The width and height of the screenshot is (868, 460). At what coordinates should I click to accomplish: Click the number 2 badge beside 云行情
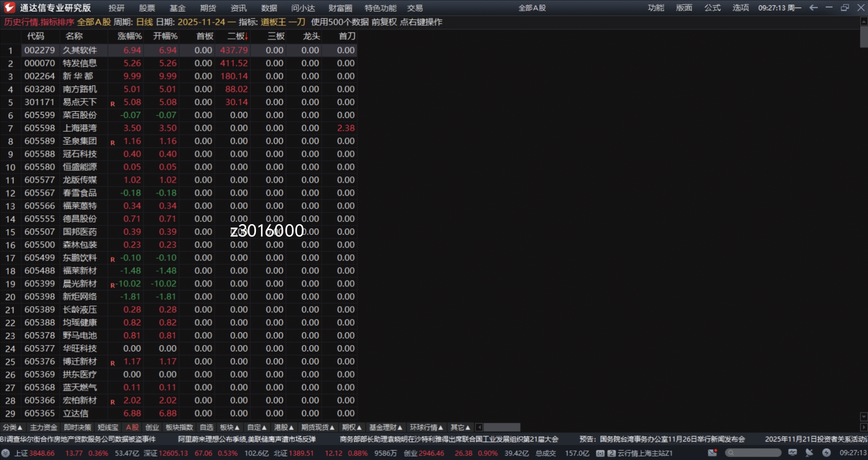pos(611,453)
